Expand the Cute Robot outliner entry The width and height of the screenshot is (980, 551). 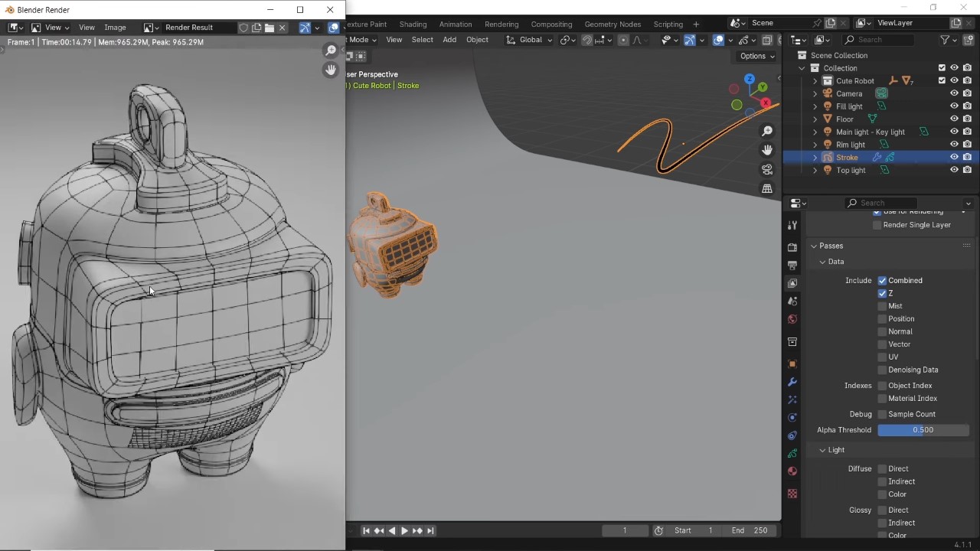(x=814, y=80)
